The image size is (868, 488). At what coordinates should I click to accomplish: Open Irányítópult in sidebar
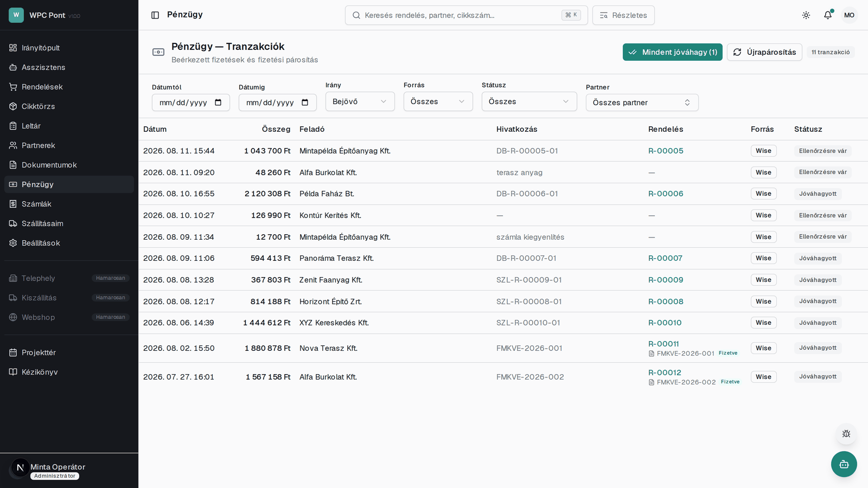[x=69, y=48]
